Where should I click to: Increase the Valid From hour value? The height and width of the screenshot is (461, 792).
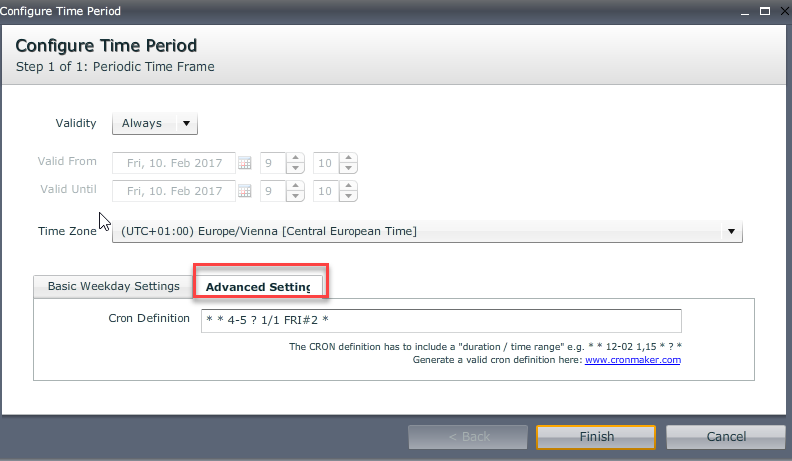[296, 158]
